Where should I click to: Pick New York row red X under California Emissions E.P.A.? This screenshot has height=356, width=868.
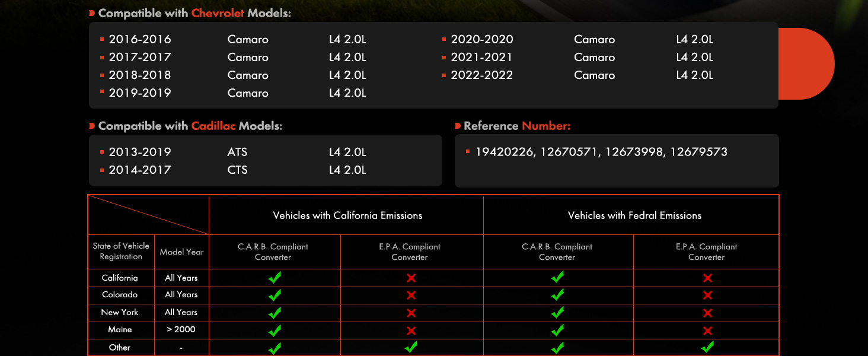pos(411,313)
